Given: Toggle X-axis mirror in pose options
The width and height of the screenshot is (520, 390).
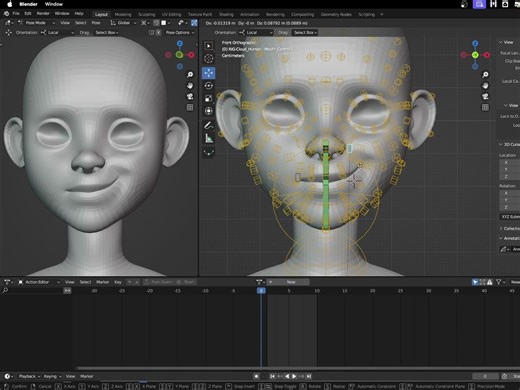Looking at the screenshot, I should (x=158, y=33).
